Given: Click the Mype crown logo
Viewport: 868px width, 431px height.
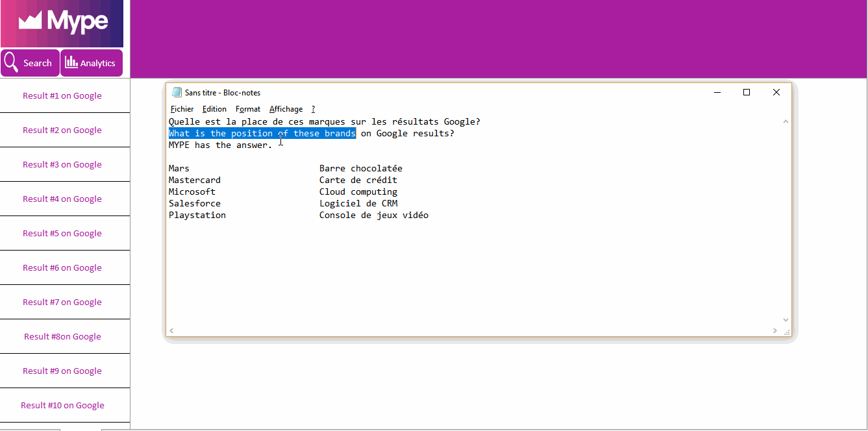Looking at the screenshot, I should 30,21.
